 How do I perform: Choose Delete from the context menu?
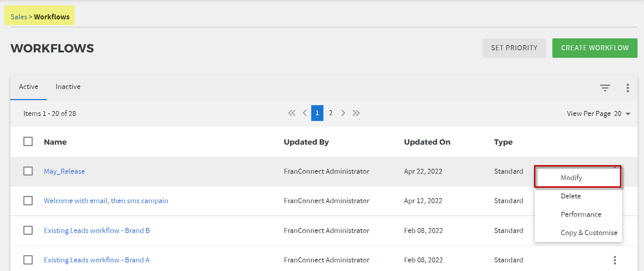point(578,196)
